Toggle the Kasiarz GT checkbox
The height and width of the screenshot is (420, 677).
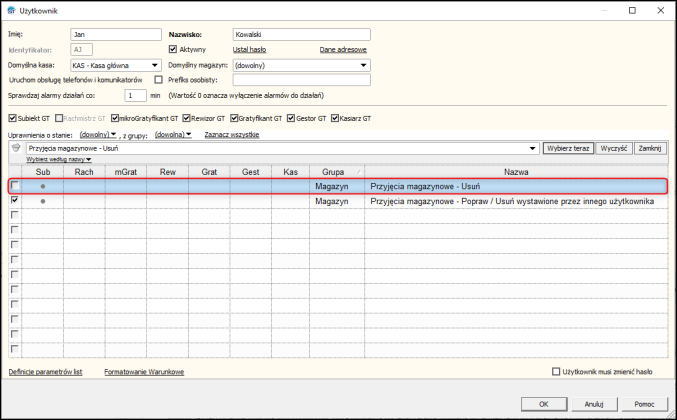coord(335,118)
